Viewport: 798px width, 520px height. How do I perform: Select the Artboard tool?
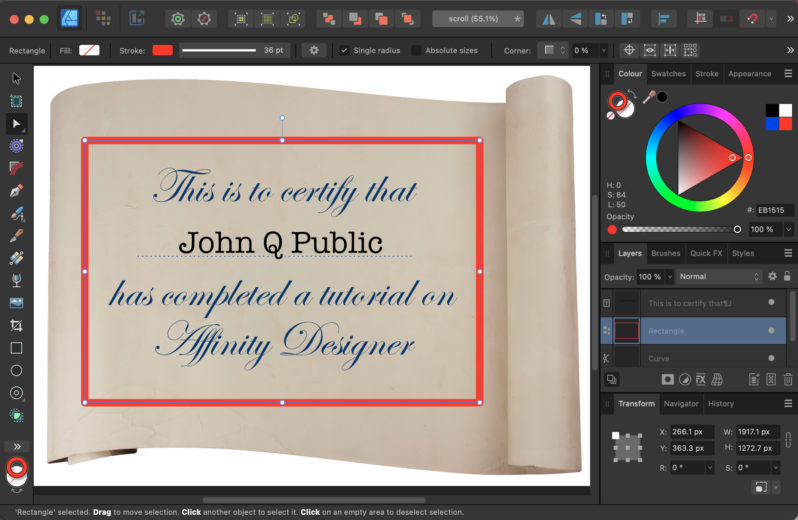pos(16,101)
